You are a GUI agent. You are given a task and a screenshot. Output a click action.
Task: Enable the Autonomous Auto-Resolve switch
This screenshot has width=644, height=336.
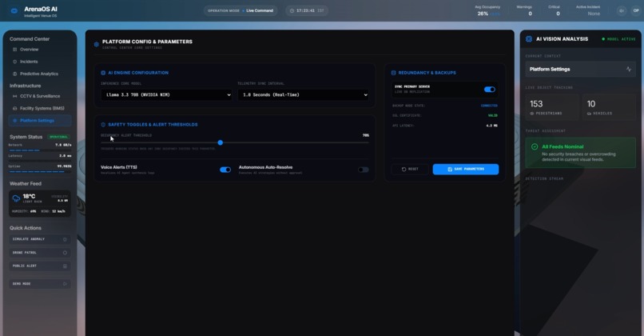pos(363,170)
